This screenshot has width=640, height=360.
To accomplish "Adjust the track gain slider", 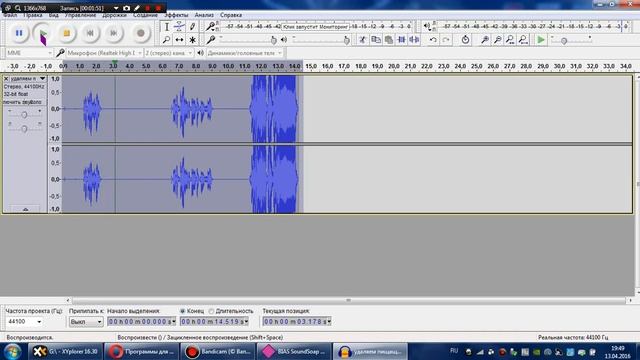I will pos(24,115).
